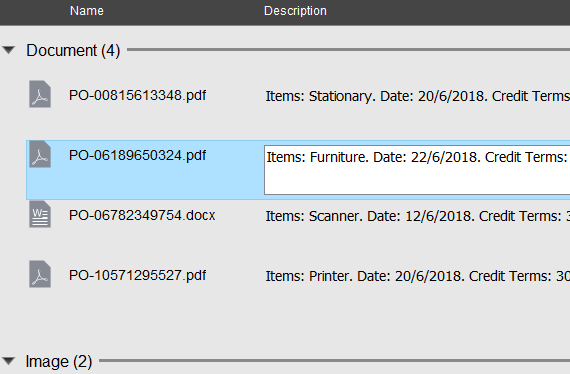Collapse the Image (2) group triangle
Viewport: 570px width, 374px height.
[x=8, y=361]
